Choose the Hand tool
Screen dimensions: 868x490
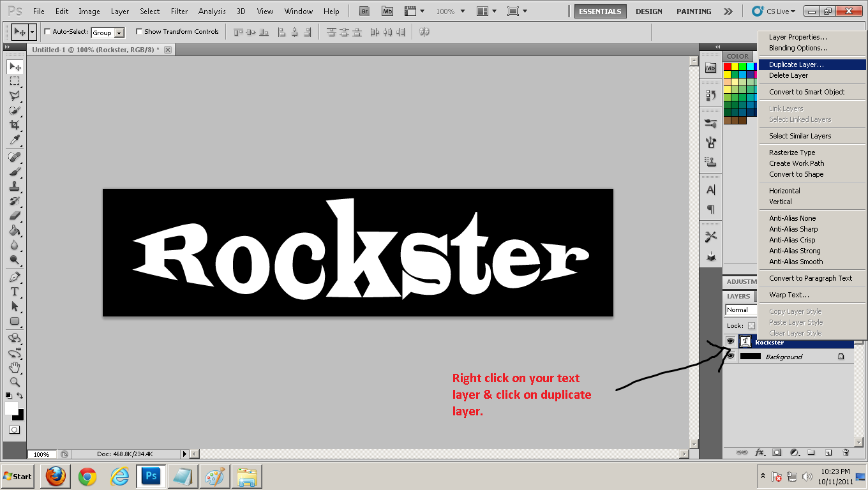click(x=14, y=367)
